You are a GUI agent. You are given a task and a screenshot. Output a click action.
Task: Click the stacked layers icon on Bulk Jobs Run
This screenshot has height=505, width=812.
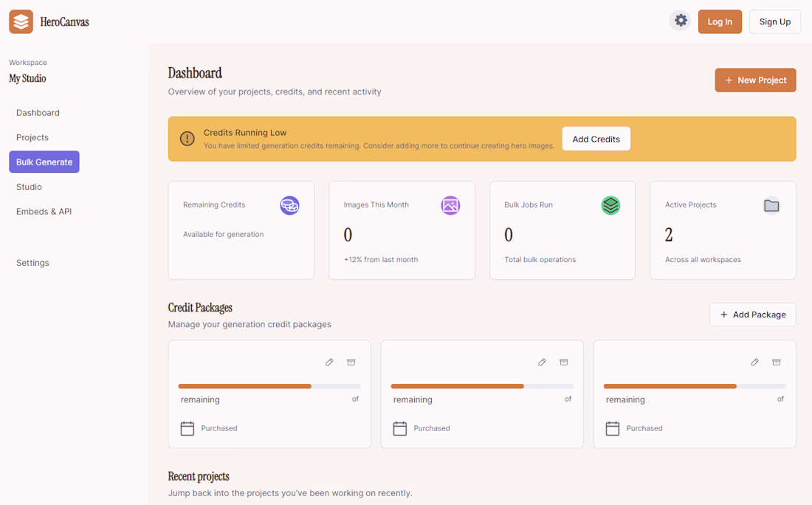tap(610, 205)
